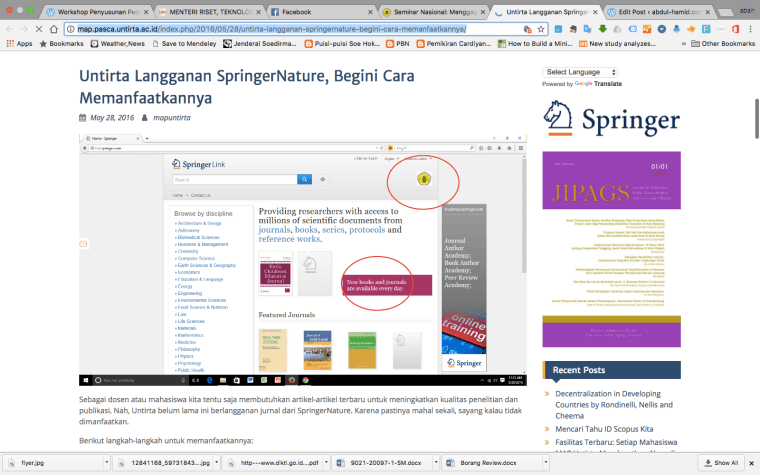The width and height of the screenshot is (760, 475).
Task: Click the teal F extension icon
Action: [x=706, y=29]
